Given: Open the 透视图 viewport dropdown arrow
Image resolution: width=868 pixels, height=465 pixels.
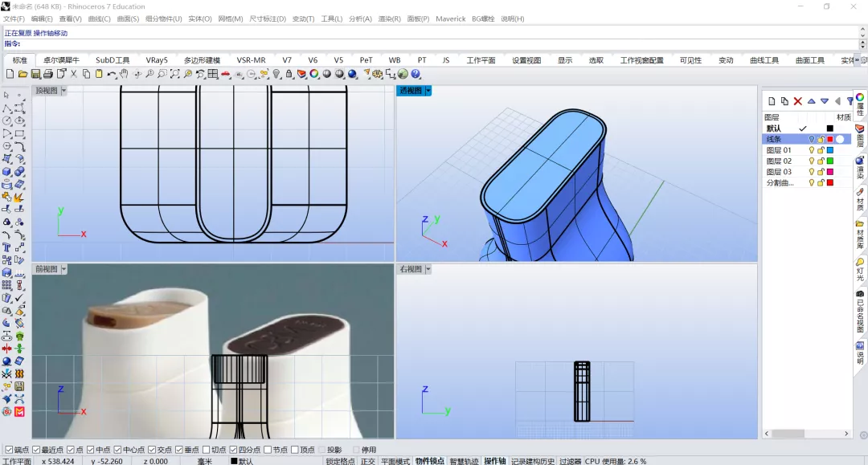Looking at the screenshot, I should coord(428,91).
